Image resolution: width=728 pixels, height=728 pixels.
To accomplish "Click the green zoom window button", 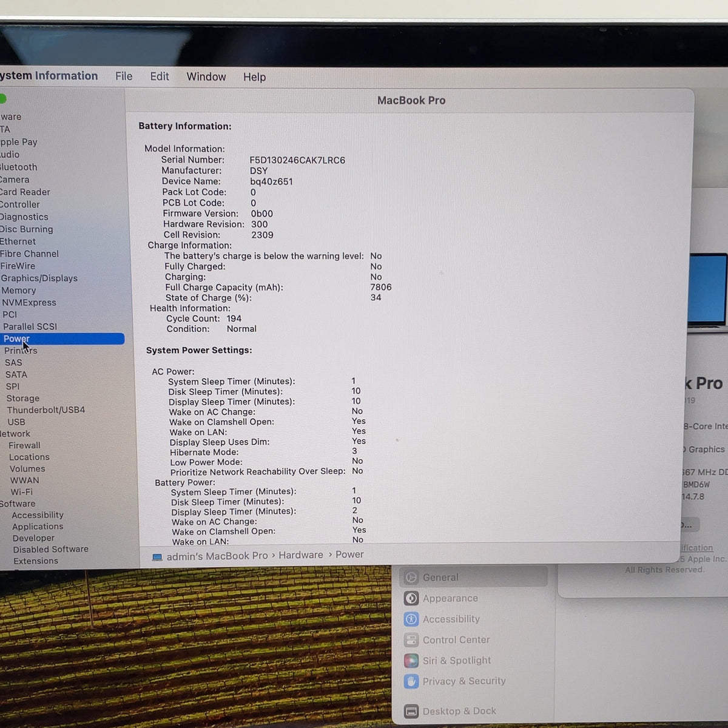I will click(x=2, y=99).
